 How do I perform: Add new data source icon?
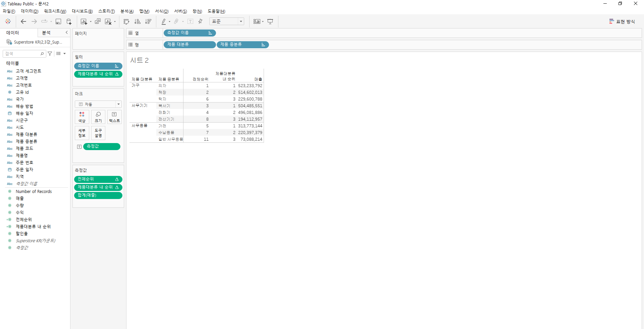coord(69,21)
